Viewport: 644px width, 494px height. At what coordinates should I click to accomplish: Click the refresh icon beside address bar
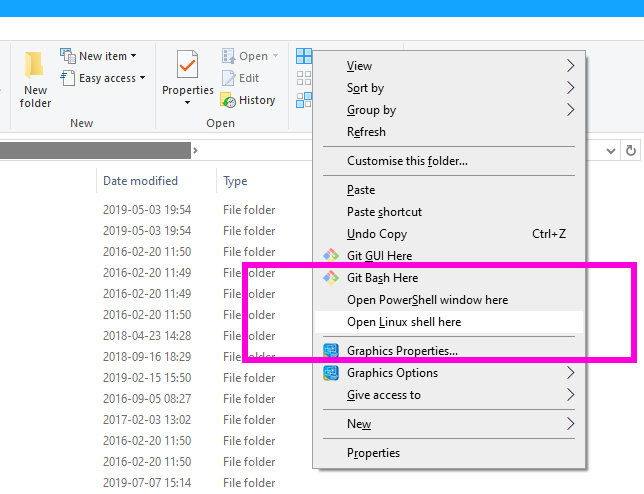click(631, 150)
